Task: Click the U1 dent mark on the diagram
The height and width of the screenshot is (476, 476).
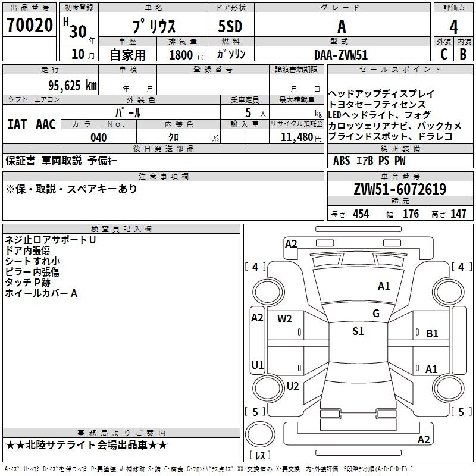Action: click(x=257, y=365)
